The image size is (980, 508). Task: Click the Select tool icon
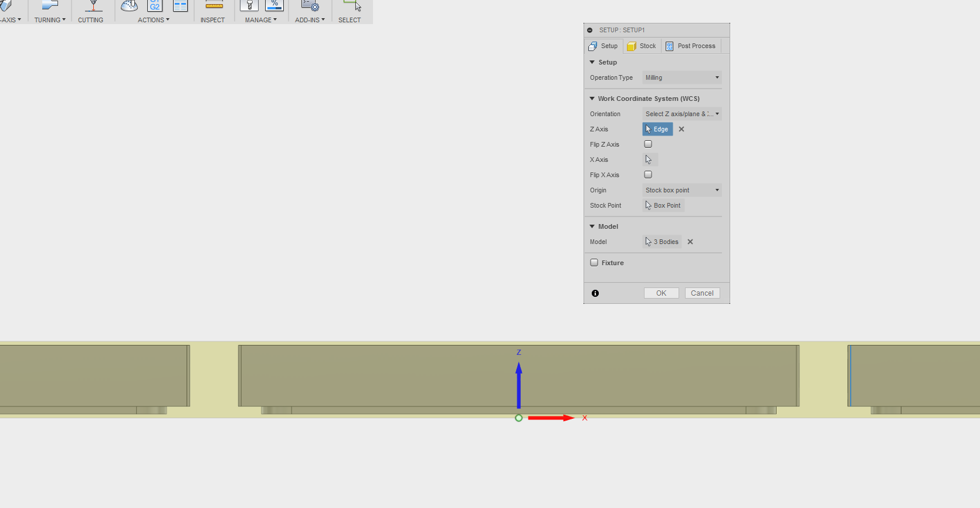(352, 6)
